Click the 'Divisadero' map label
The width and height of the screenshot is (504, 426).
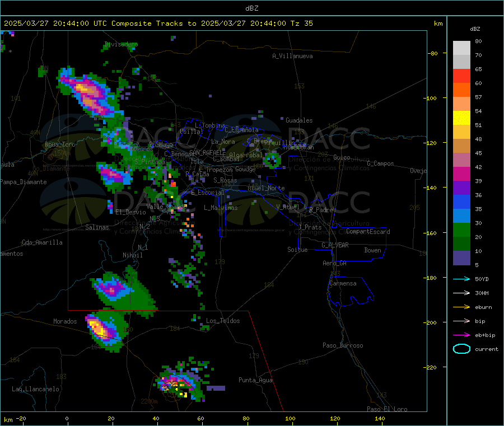(121, 44)
